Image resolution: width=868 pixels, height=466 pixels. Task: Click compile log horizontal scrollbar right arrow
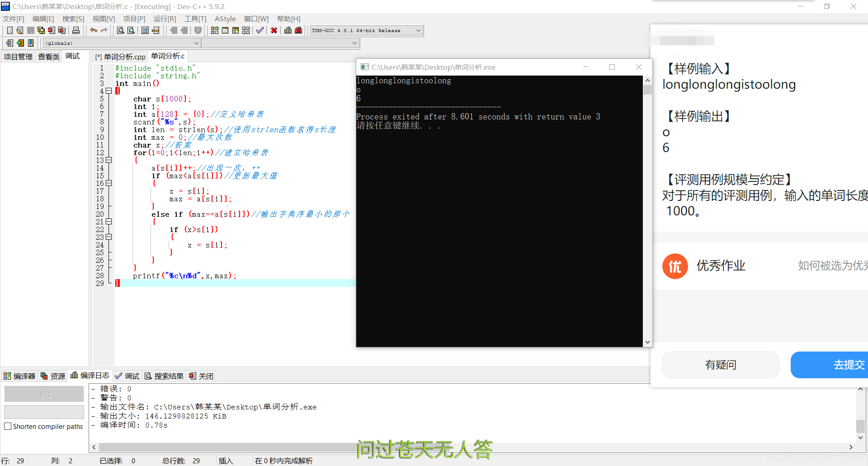851,447
